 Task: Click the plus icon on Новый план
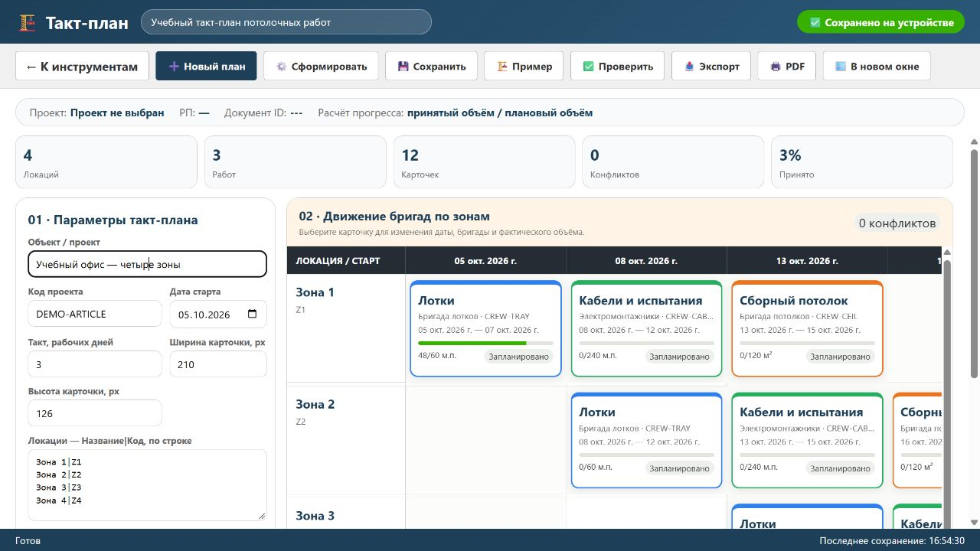click(174, 67)
